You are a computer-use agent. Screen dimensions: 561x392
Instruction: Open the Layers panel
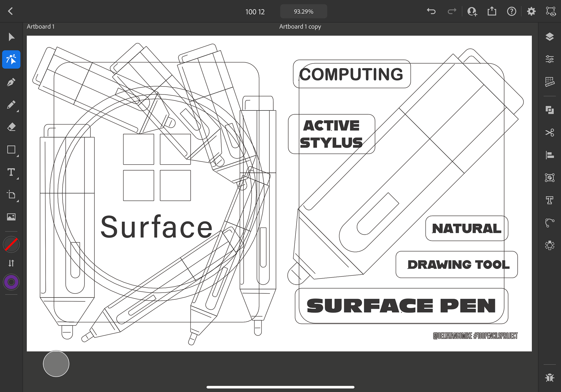tap(550, 37)
